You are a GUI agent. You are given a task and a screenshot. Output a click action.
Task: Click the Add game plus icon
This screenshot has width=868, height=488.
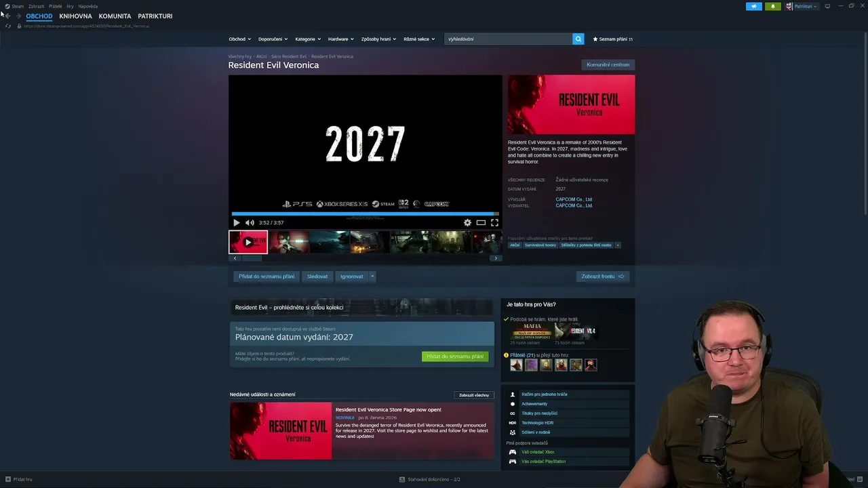pyautogui.click(x=8, y=479)
